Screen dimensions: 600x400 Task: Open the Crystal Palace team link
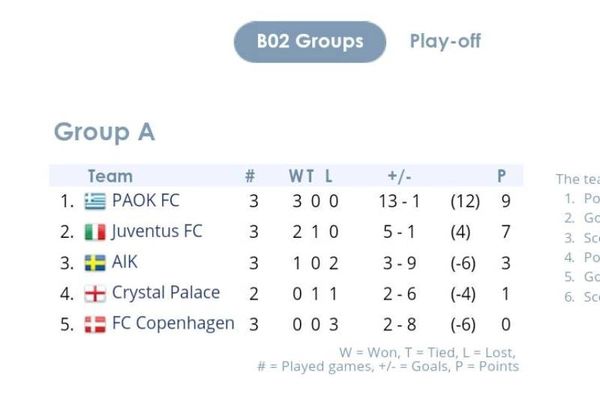166,293
